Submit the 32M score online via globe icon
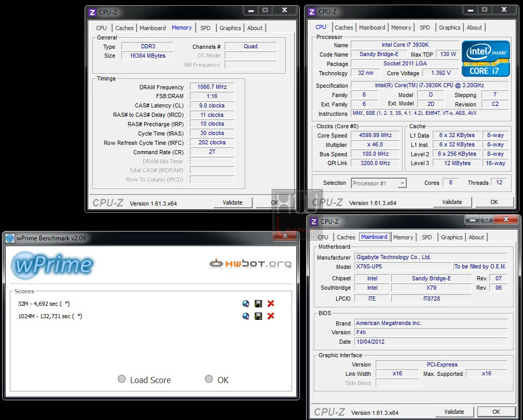This screenshot has width=523, height=420. point(246,304)
